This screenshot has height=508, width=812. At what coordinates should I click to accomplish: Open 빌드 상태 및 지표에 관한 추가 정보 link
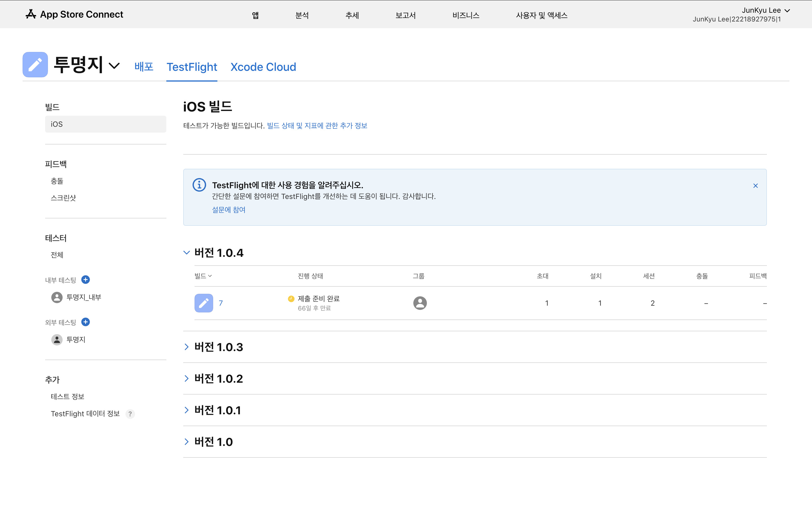coord(317,126)
